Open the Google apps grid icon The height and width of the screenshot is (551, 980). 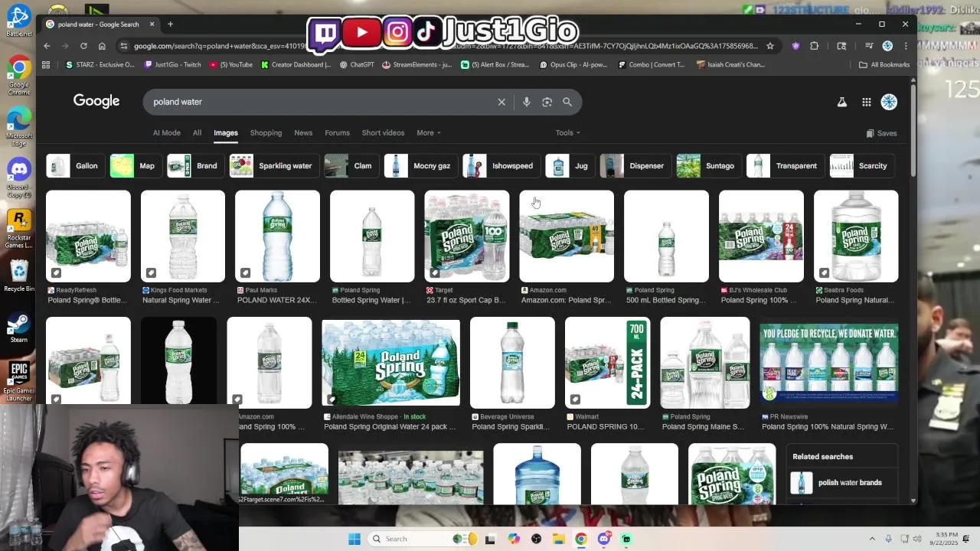pos(866,102)
